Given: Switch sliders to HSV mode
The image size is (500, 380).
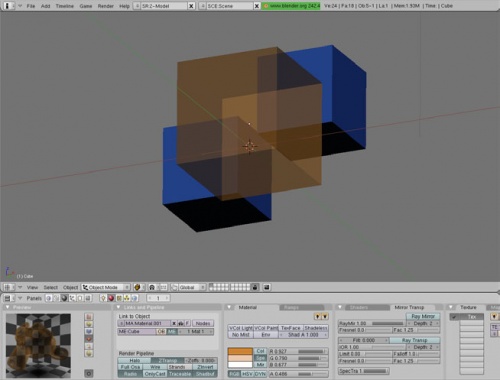Looking at the screenshot, I should (x=247, y=374).
